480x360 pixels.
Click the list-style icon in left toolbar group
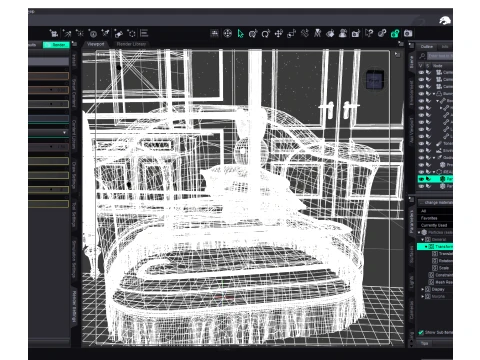(x=144, y=33)
